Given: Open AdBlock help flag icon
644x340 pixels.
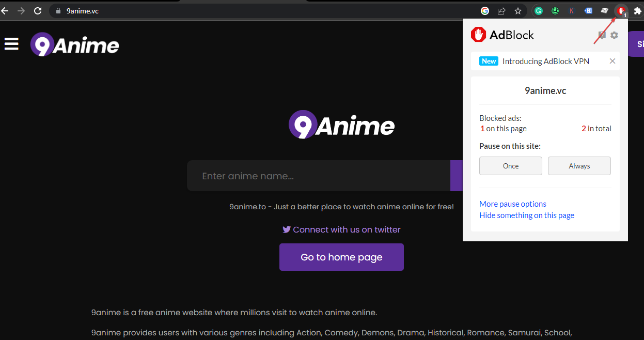Looking at the screenshot, I should tap(602, 35).
